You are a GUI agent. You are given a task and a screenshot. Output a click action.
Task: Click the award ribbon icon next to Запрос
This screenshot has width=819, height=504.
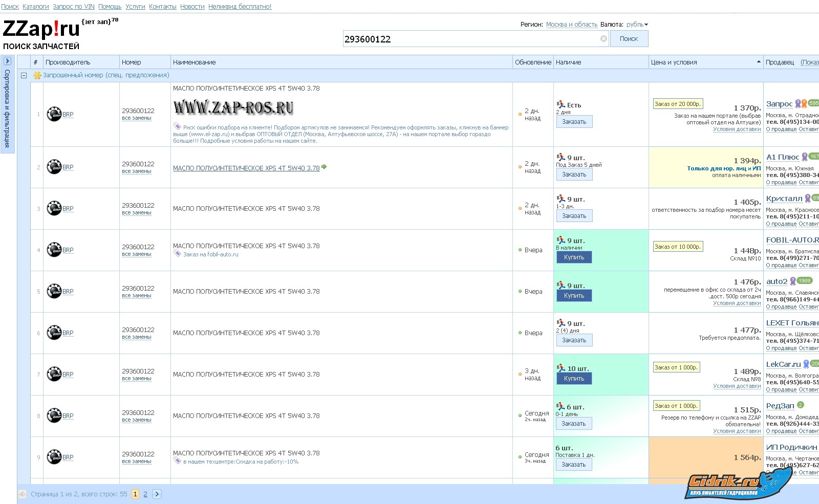coord(801,104)
